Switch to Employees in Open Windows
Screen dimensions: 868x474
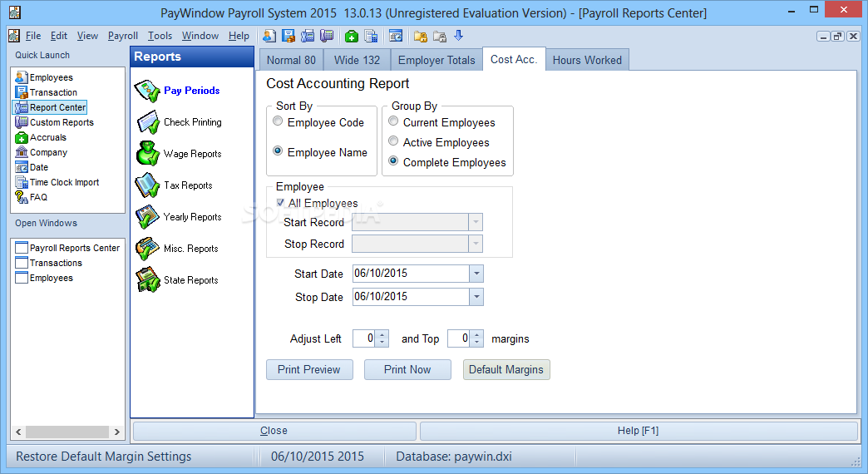click(44, 278)
